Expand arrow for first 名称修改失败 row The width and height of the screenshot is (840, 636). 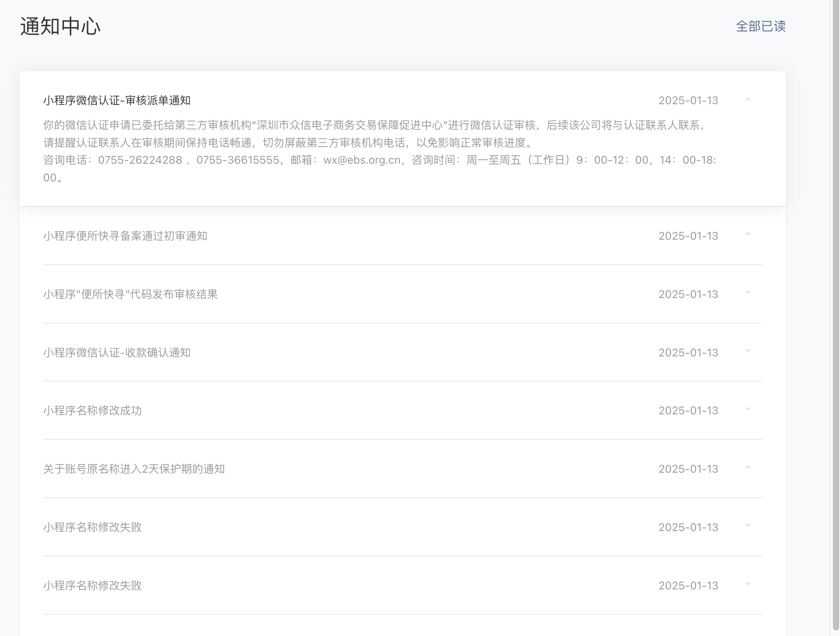(x=748, y=526)
